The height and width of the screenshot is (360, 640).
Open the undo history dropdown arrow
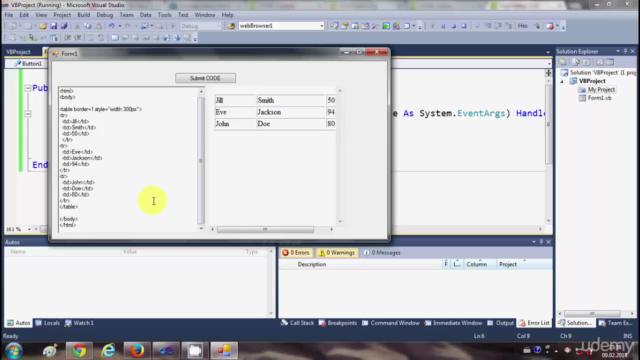point(120,26)
